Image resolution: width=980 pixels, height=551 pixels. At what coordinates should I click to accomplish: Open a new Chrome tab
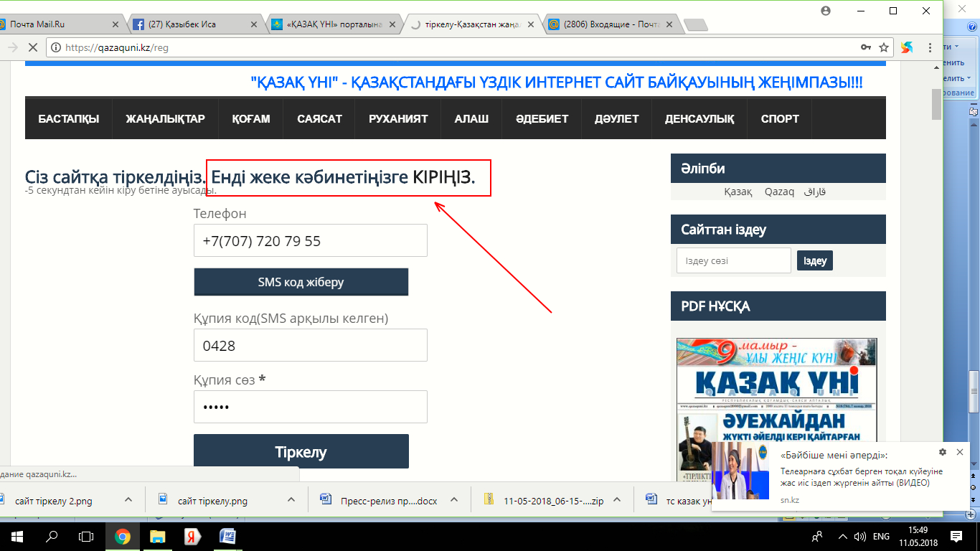(x=695, y=25)
